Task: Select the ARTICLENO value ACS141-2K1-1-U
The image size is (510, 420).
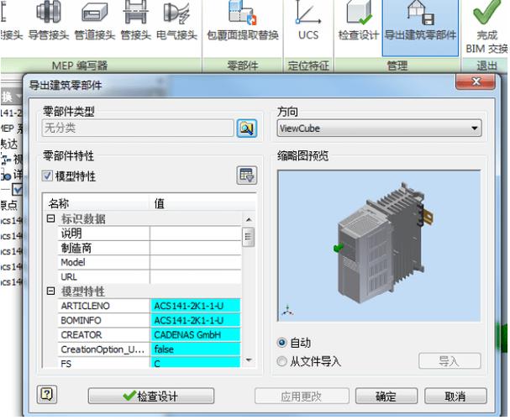Action: tap(196, 306)
